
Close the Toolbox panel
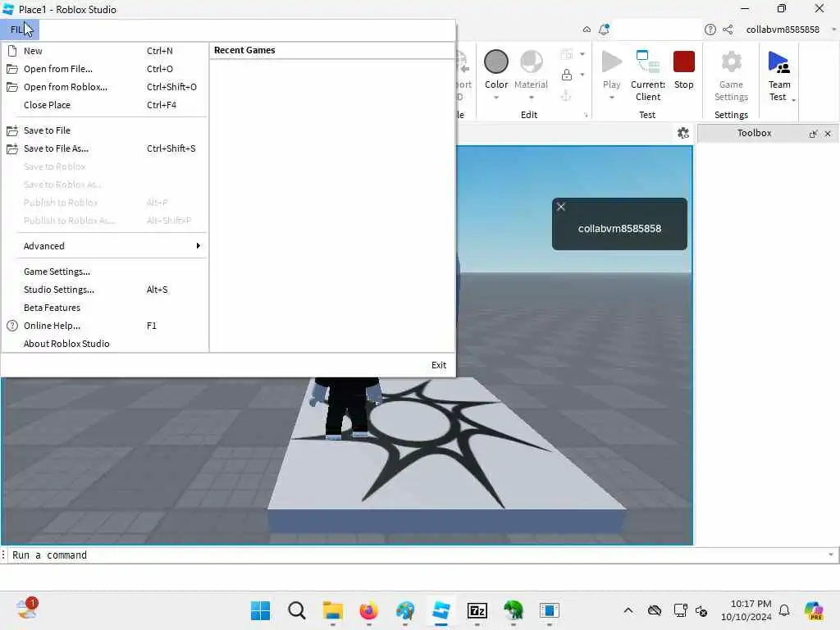[828, 134]
